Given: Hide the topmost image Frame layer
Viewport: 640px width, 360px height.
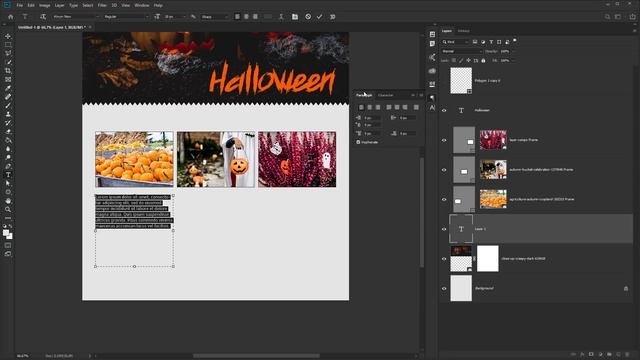Looking at the screenshot, I should tap(444, 140).
